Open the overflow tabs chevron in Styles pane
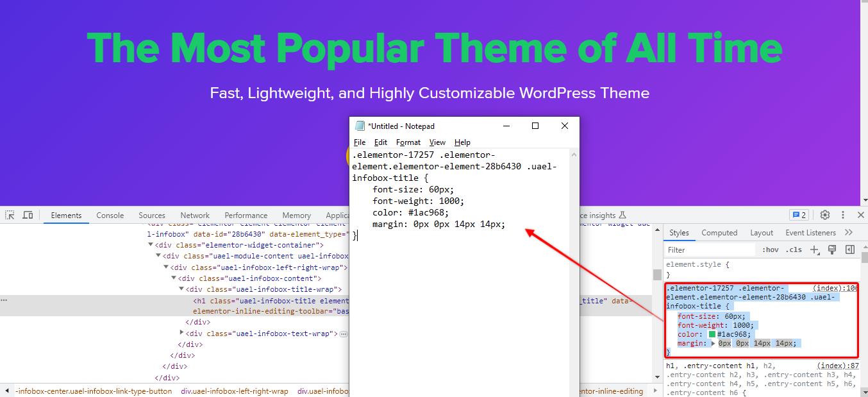 [x=847, y=232]
